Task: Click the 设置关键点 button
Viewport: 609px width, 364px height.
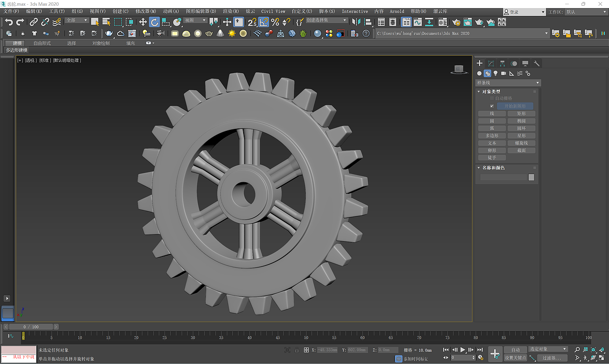Action: pyautogui.click(x=516, y=358)
